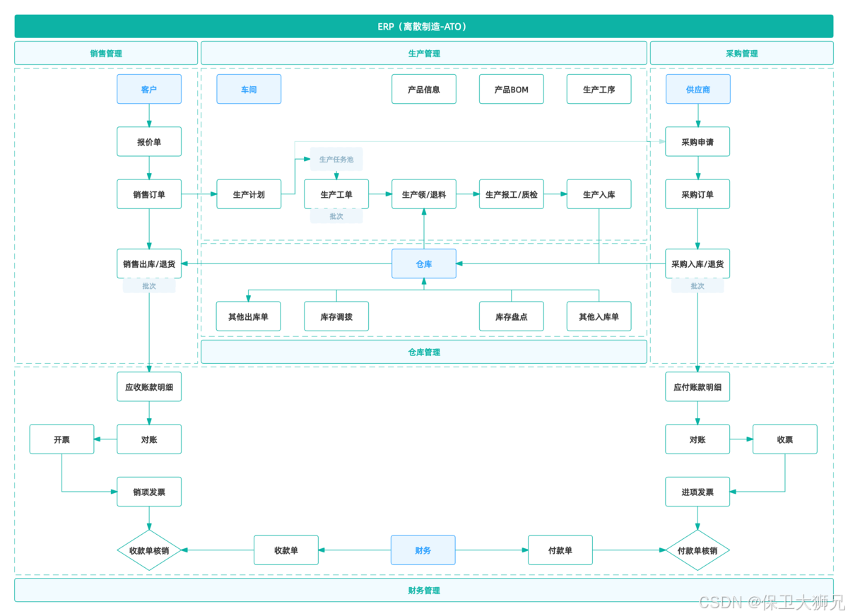
Task: Click the 客户 node
Action: (149, 90)
